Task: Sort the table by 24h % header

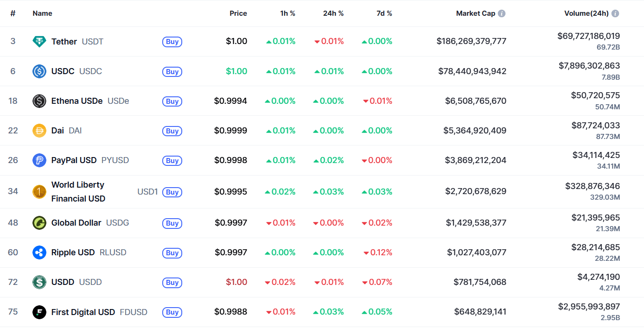Action: point(333,13)
